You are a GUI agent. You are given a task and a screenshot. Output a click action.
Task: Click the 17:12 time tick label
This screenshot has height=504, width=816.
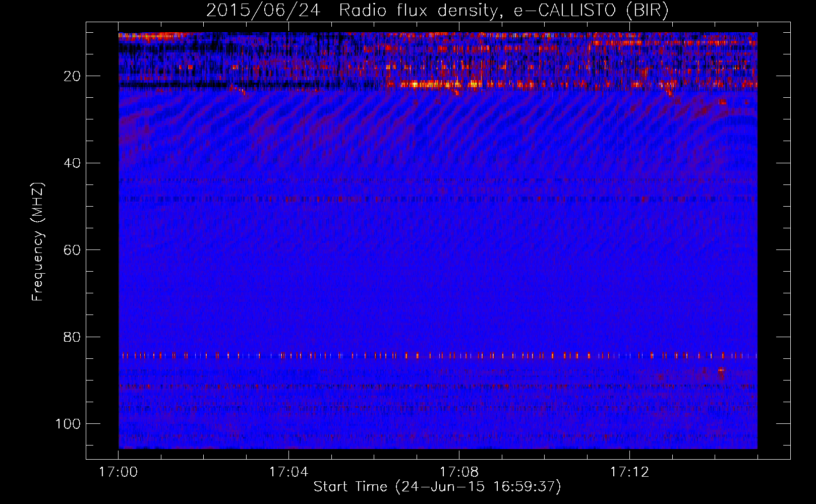(x=629, y=472)
